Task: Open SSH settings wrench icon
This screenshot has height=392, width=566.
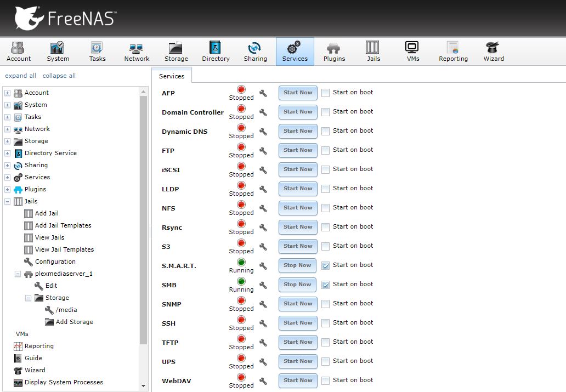Action: coord(263,323)
